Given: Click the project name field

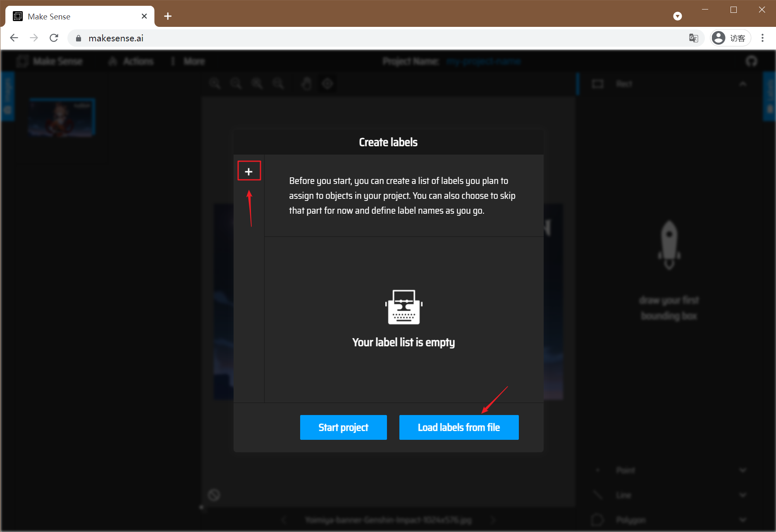Looking at the screenshot, I should pos(484,62).
